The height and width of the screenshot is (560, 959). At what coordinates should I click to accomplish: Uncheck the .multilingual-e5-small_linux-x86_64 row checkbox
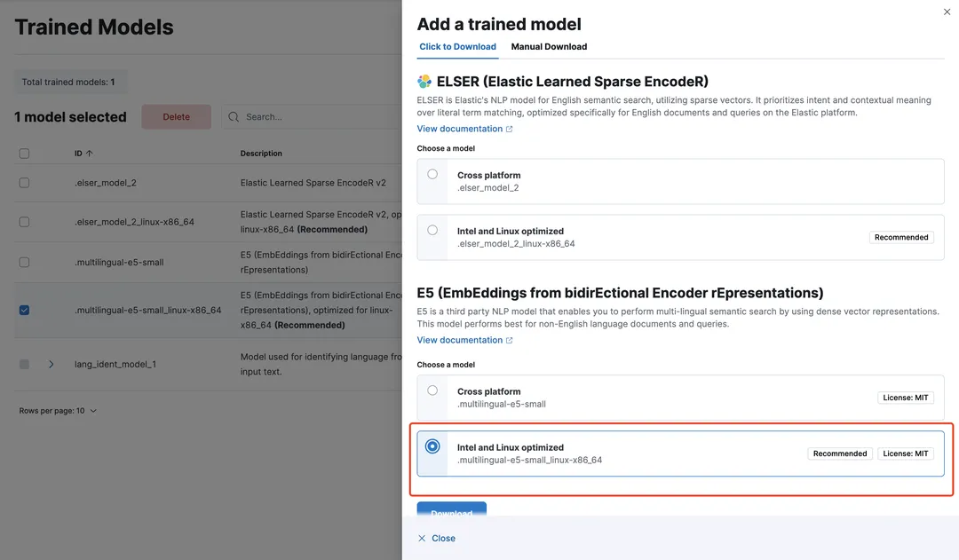tap(24, 311)
